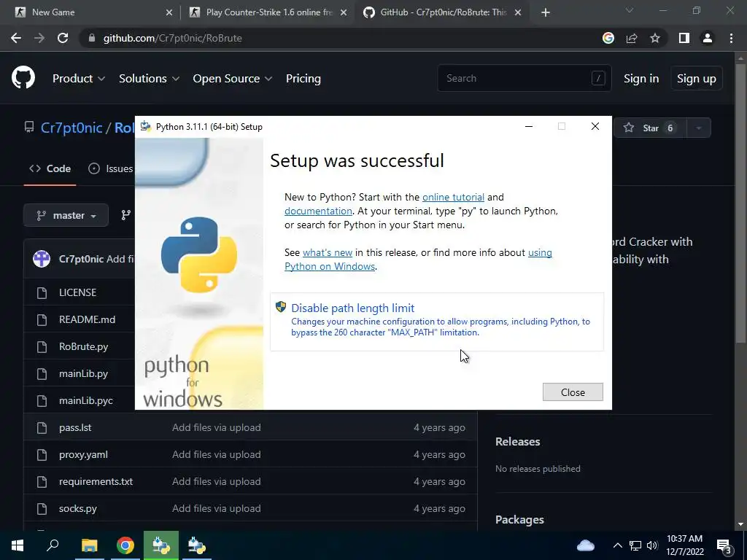Expand the Solutions menu

pyautogui.click(x=149, y=78)
